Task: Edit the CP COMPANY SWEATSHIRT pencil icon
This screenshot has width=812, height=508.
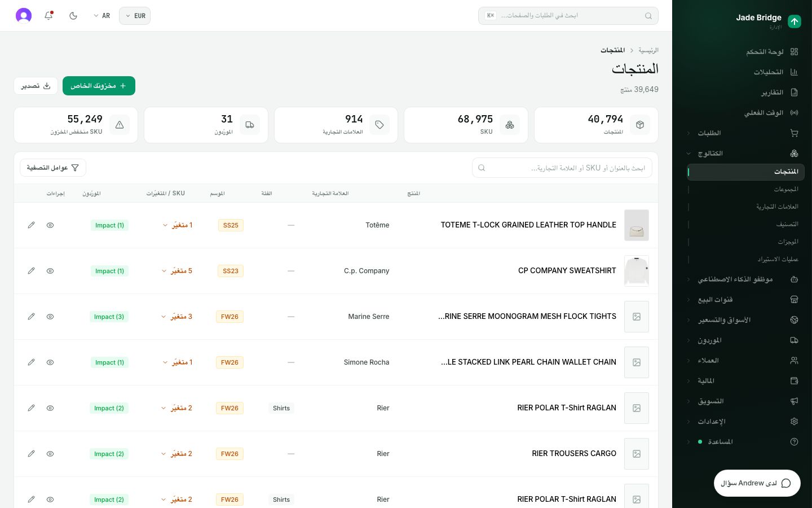Action: coord(31,271)
